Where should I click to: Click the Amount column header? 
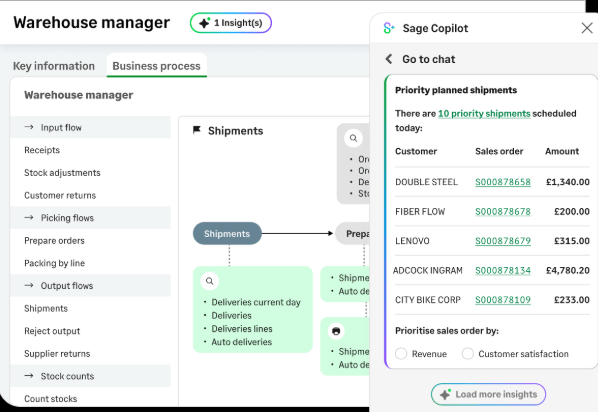coord(562,151)
